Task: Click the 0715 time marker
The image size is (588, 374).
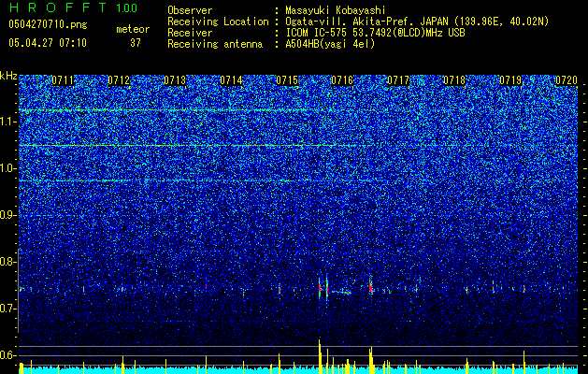Action: click(287, 80)
